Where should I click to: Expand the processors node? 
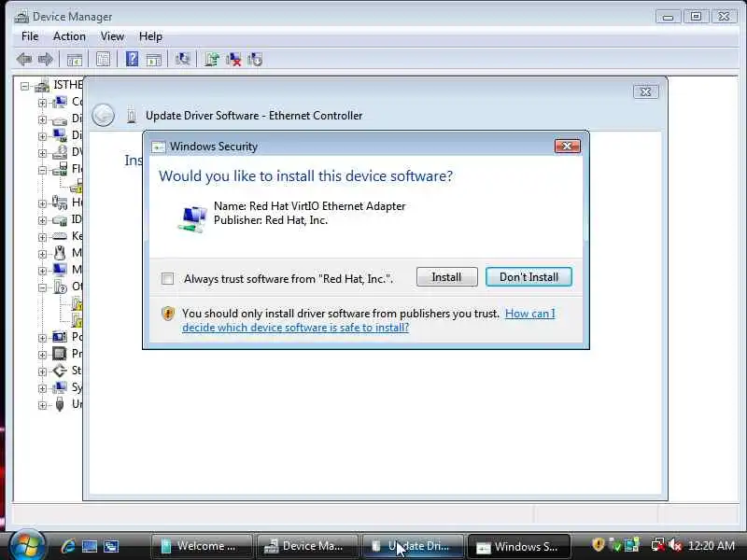tap(42, 355)
